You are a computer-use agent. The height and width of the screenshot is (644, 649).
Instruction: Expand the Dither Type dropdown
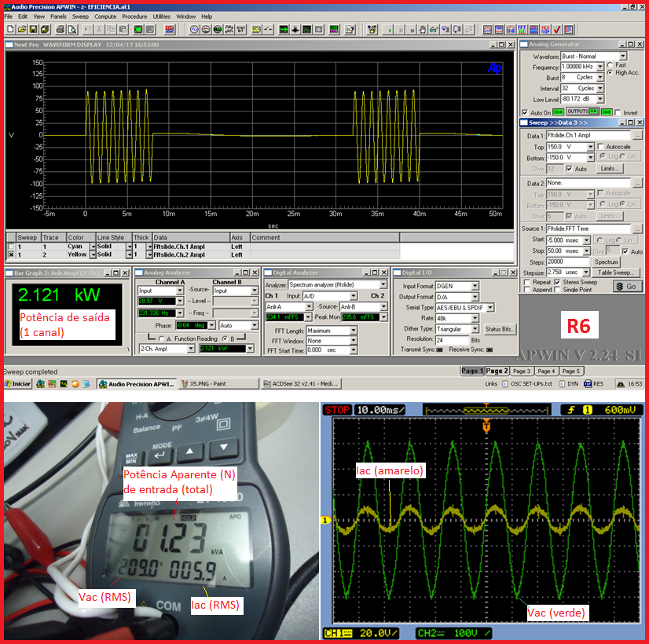pyautogui.click(x=475, y=329)
